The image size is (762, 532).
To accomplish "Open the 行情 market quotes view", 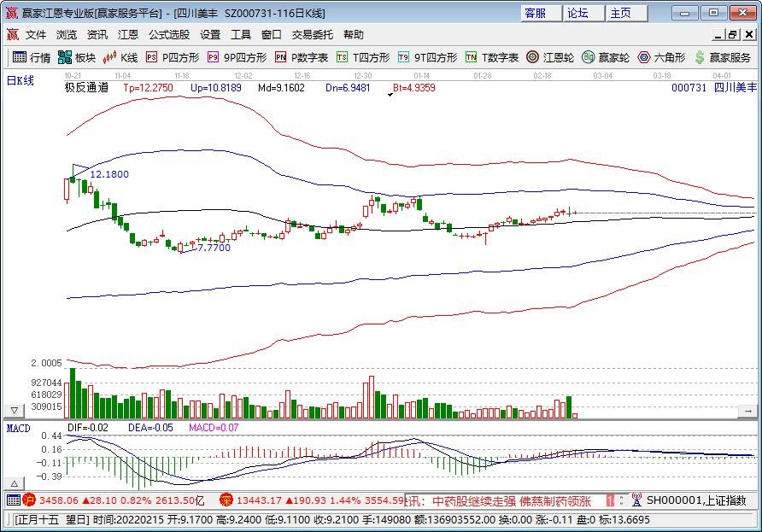I will pos(32,57).
